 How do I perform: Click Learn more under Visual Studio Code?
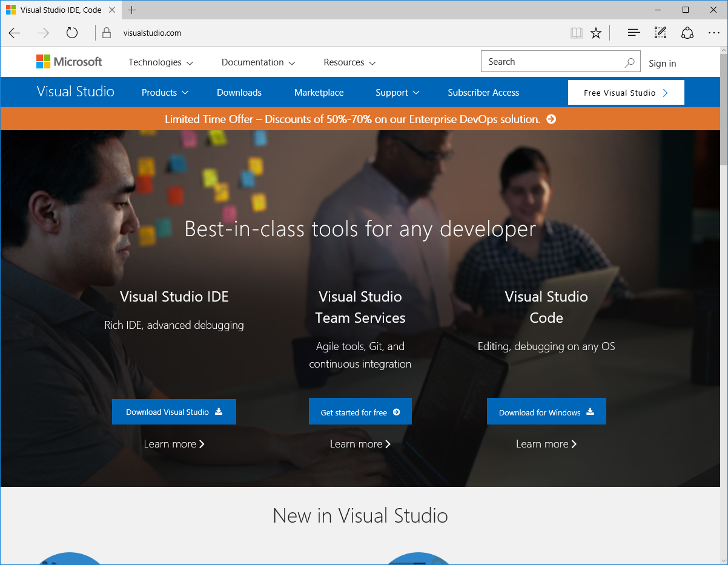click(x=546, y=444)
